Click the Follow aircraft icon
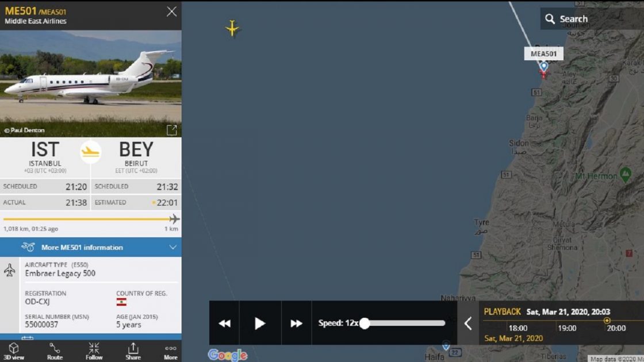Image resolution: width=644 pixels, height=362 pixels. pos(94,351)
